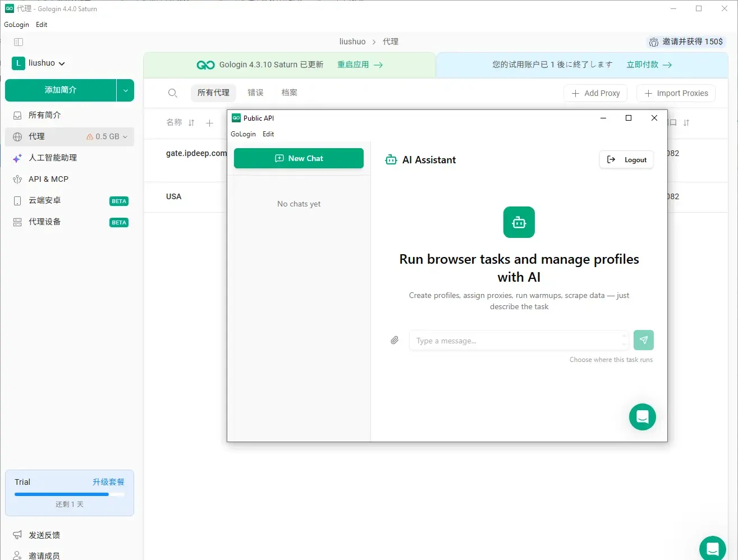Click the Type a message input field
Image resolution: width=738 pixels, height=560 pixels.
pos(519,341)
